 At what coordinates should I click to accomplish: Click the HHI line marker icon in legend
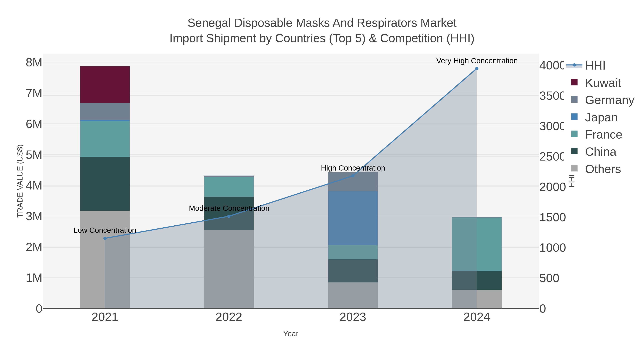click(574, 65)
